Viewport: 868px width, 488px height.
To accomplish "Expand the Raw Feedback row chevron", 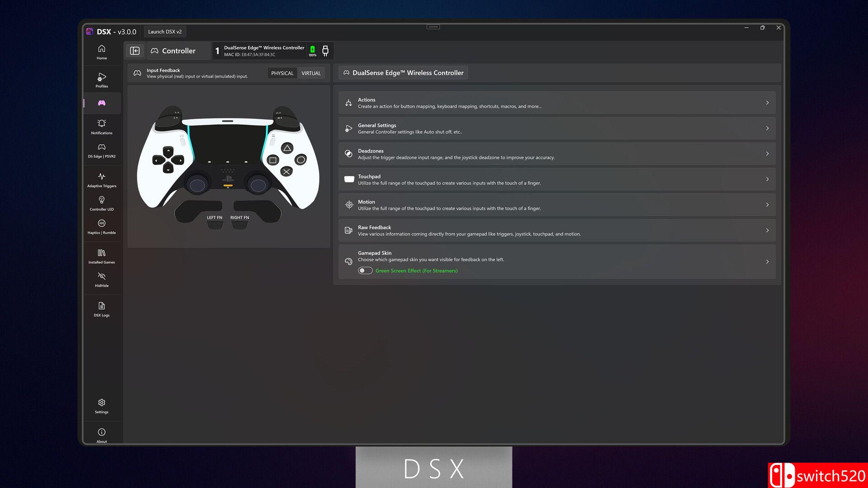I will point(767,230).
